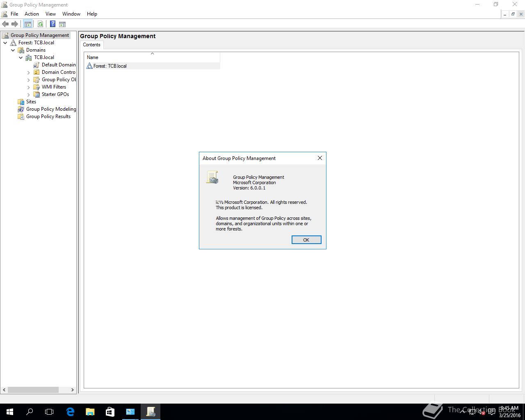Open the View menu

point(50,14)
